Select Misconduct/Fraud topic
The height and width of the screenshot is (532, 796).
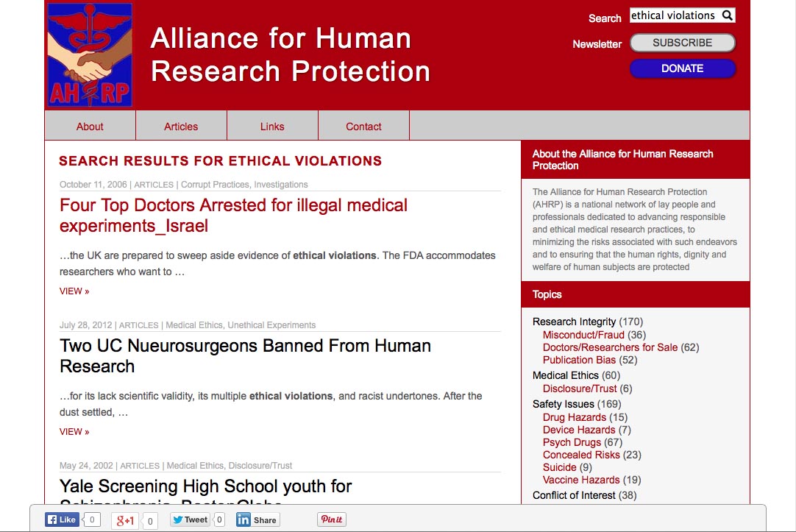tap(583, 335)
